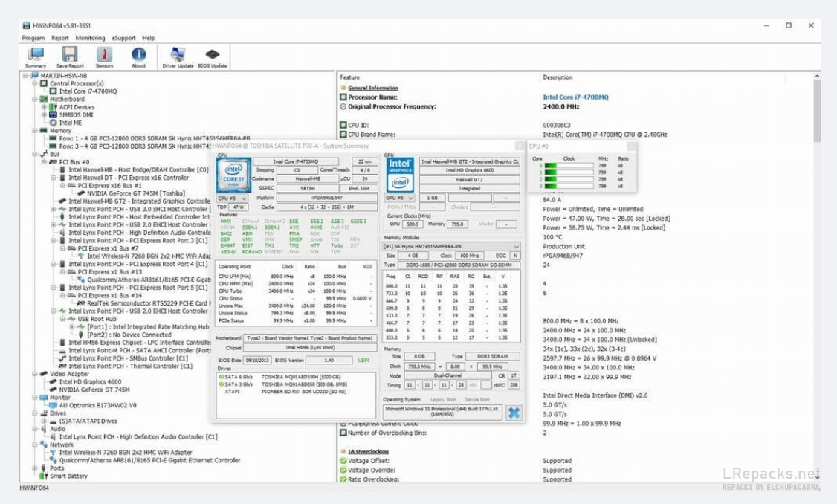Open the Program menu

pyautogui.click(x=33, y=38)
